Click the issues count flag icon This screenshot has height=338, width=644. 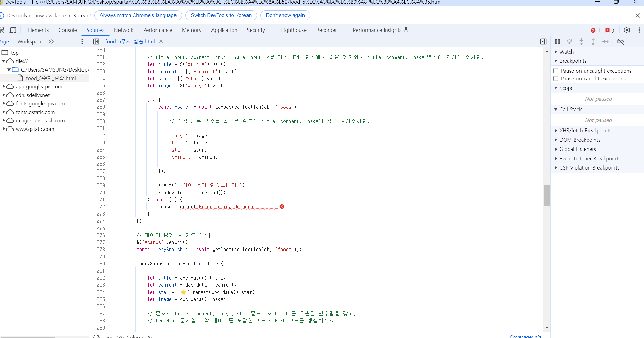607,31
